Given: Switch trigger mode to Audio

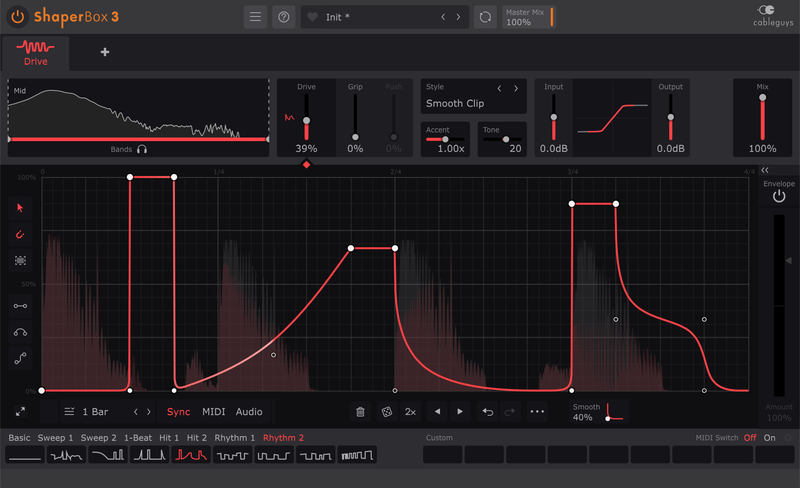Looking at the screenshot, I should click(x=249, y=411).
